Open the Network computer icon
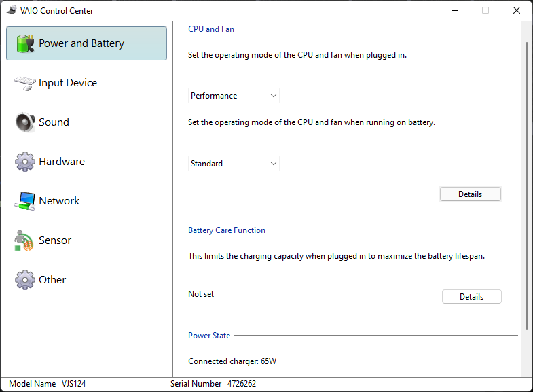The width and height of the screenshot is (533, 392). click(25, 201)
